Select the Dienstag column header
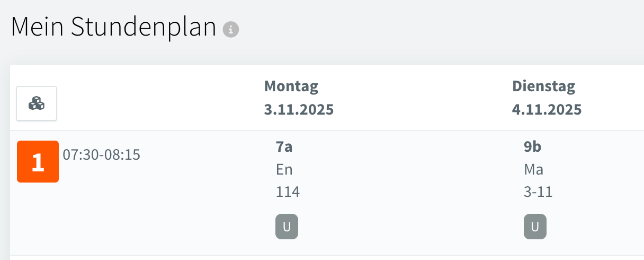Screen dimensions: 644x260 point(543,86)
